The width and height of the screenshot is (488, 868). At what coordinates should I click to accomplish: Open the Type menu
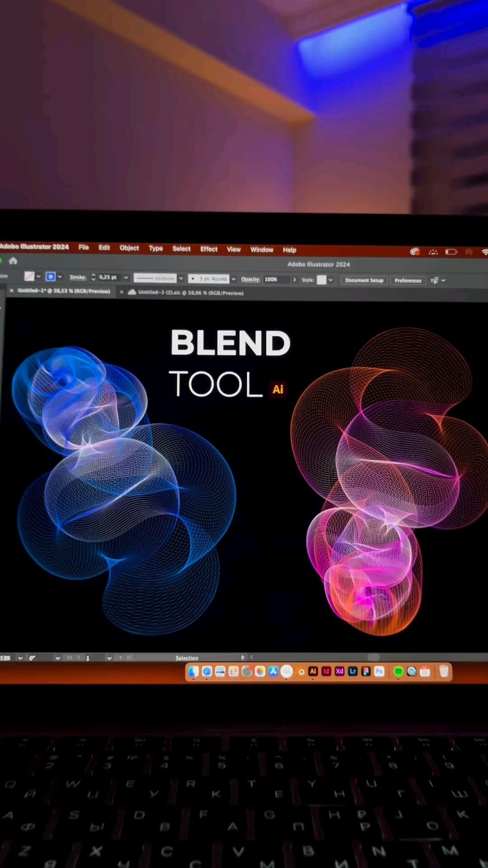pyautogui.click(x=156, y=249)
